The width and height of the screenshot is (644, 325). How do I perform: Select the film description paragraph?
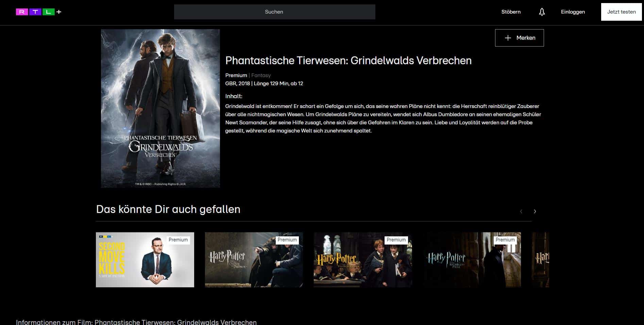tap(383, 119)
